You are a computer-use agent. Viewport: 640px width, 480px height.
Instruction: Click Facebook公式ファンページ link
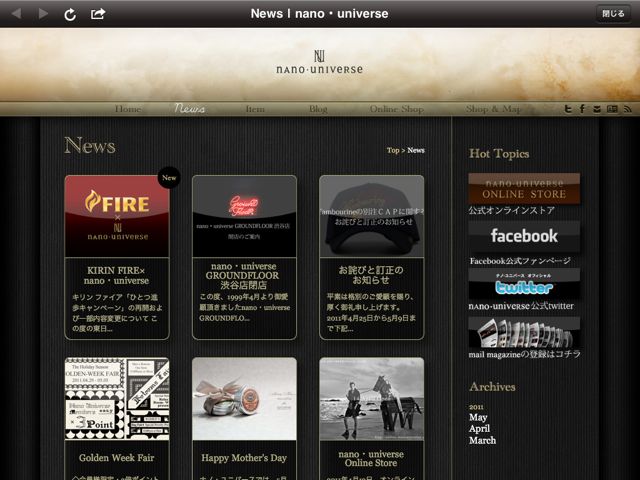click(520, 261)
